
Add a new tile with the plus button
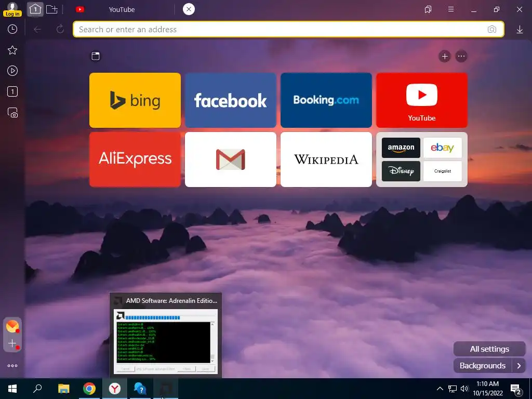click(x=445, y=56)
